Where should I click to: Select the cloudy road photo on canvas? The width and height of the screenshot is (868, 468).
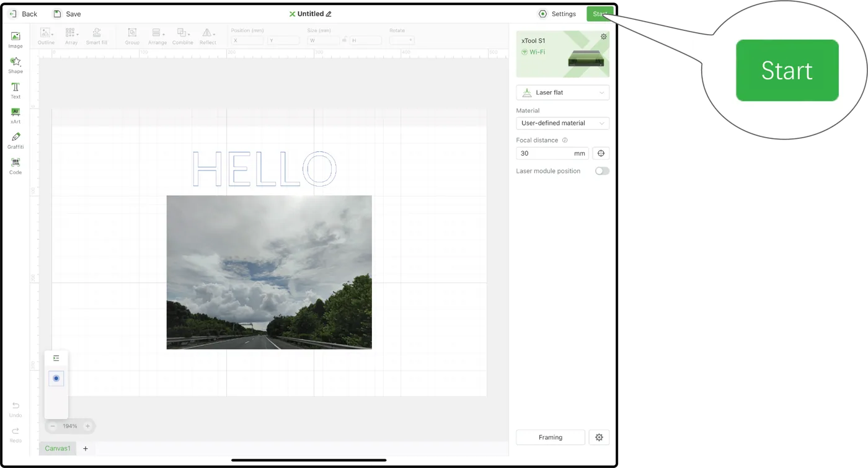pos(269,272)
